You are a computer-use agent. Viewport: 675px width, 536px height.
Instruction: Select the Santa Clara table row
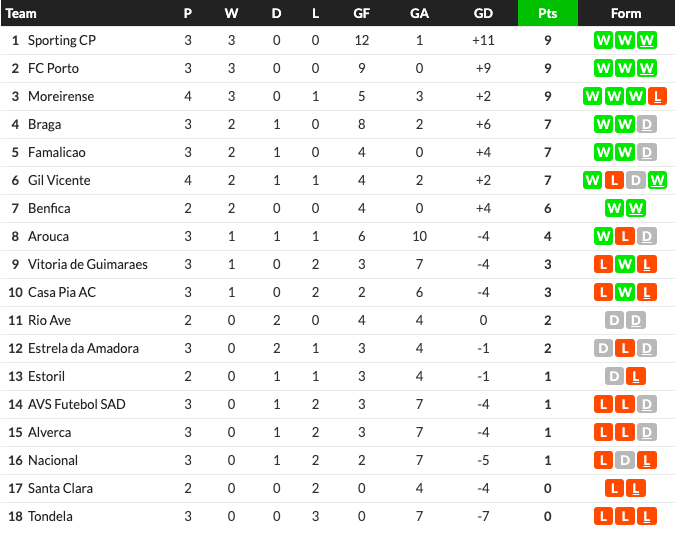338,488
